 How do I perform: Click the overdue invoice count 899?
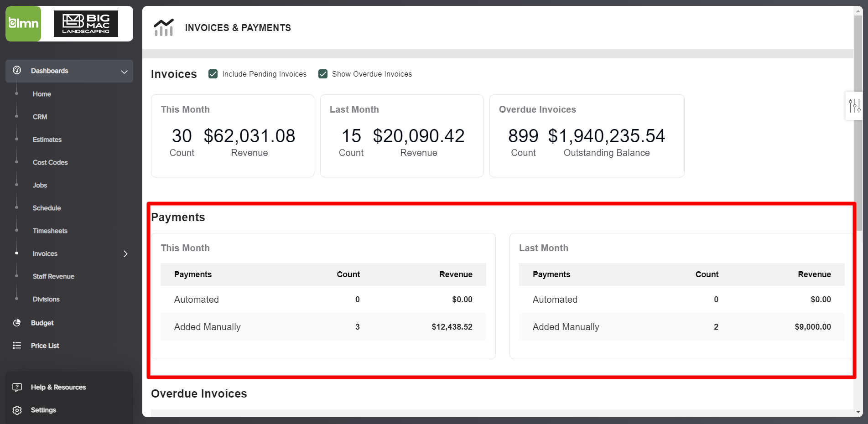point(523,136)
